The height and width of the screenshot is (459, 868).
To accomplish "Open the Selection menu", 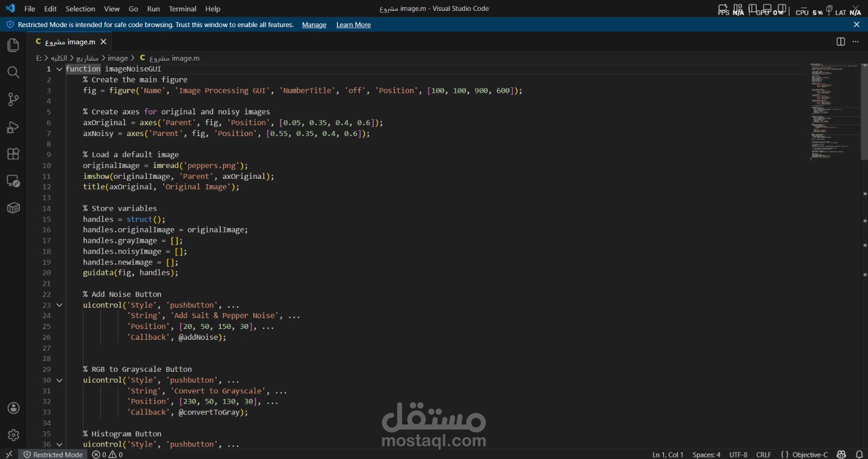I will pos(80,9).
